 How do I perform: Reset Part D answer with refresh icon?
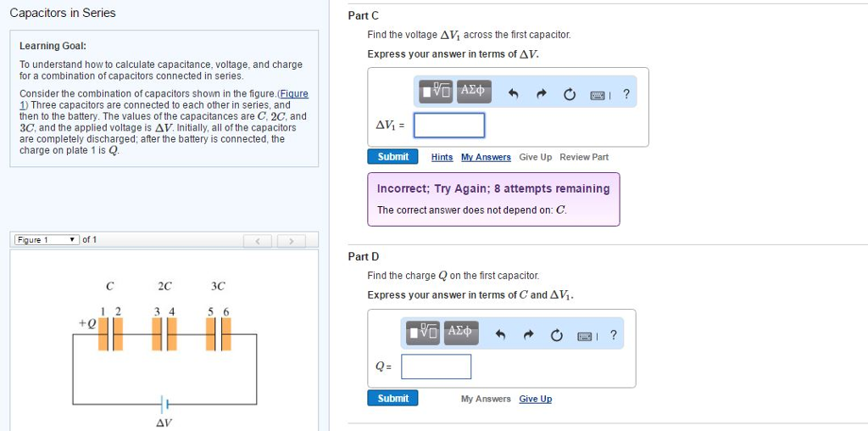[x=556, y=335]
